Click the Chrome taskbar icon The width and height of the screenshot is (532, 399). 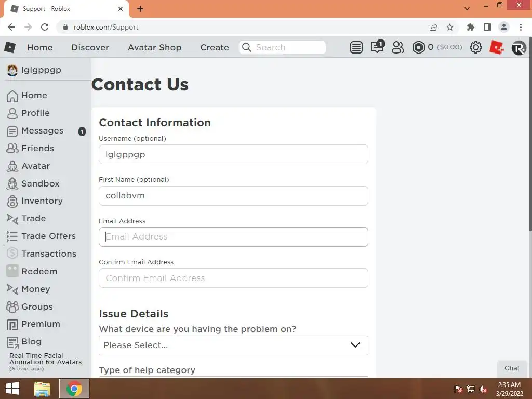[x=74, y=389]
